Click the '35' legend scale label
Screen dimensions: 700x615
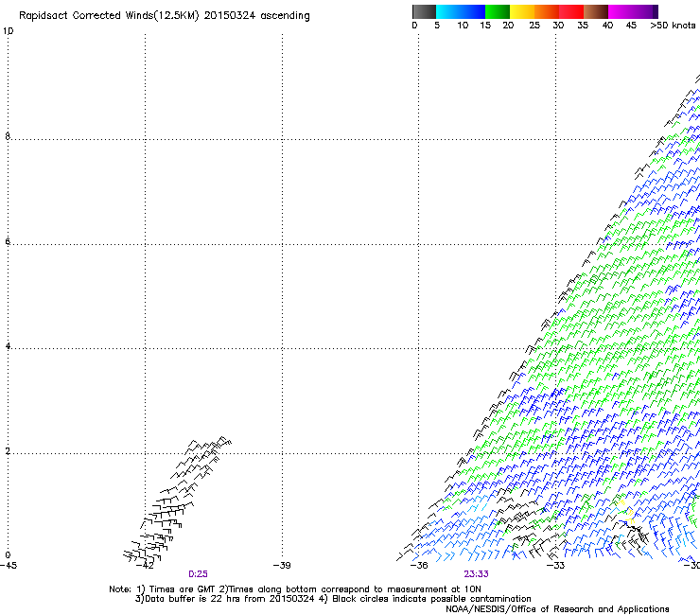[583, 26]
